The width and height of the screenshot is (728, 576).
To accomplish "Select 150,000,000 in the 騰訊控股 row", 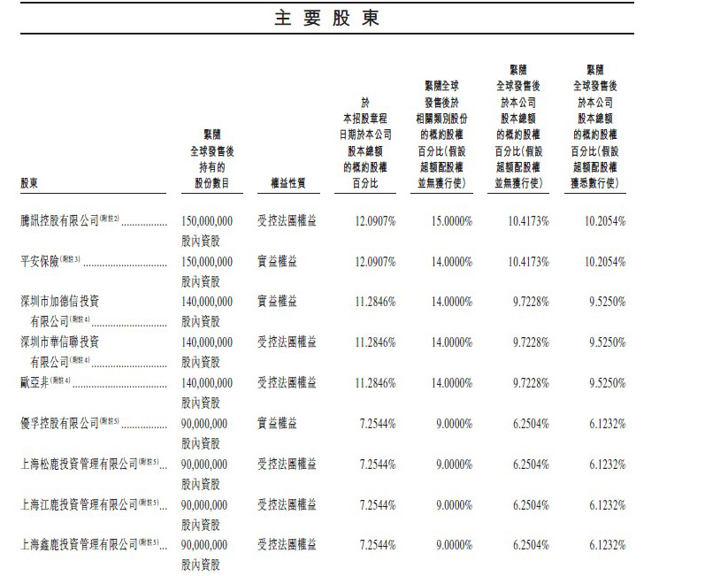I will point(207,221).
